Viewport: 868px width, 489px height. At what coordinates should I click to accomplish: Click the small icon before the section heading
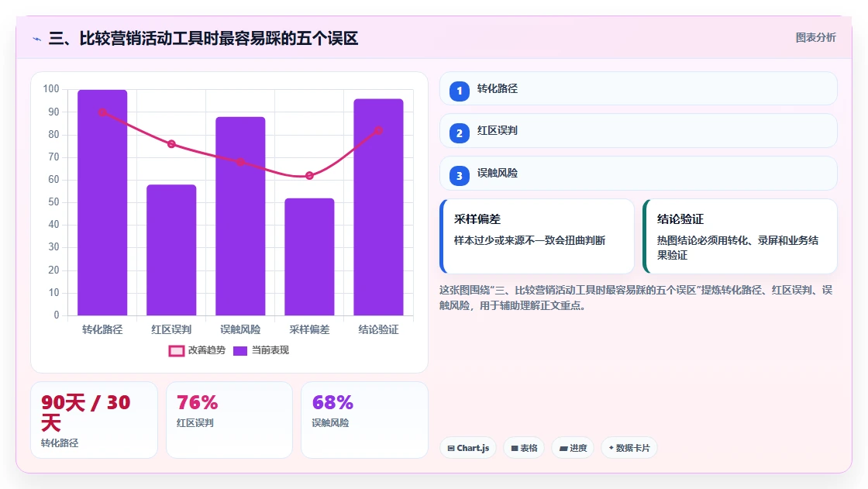pos(37,39)
